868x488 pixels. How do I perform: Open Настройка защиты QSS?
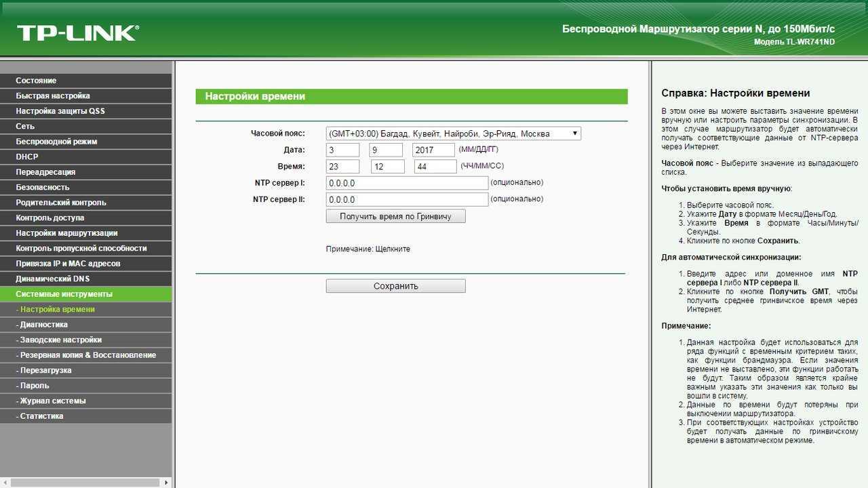coord(85,111)
